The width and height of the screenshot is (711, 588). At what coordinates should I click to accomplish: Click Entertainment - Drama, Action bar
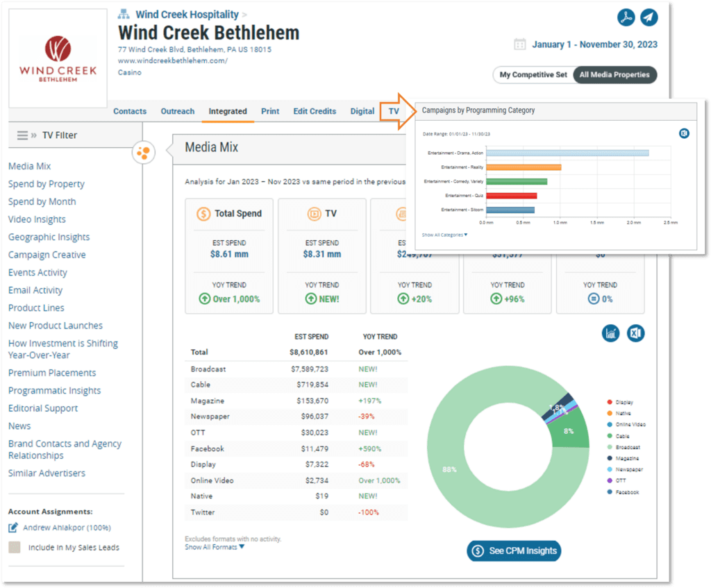click(x=567, y=153)
